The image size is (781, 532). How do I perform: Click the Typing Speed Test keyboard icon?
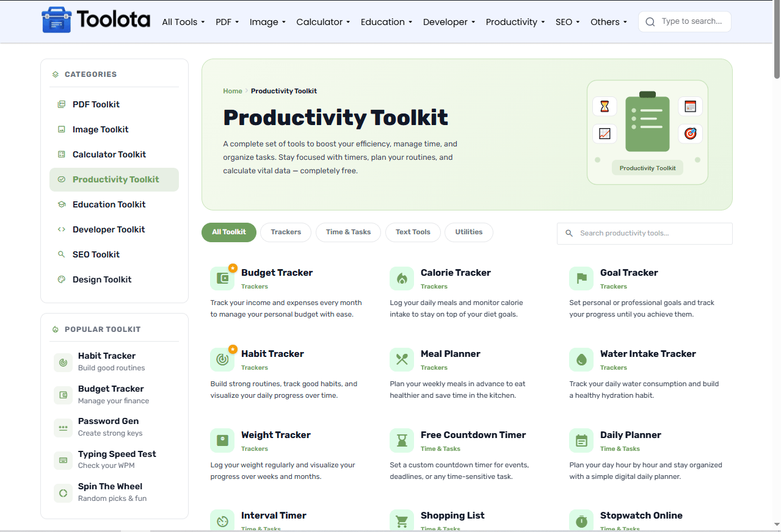pos(63,460)
